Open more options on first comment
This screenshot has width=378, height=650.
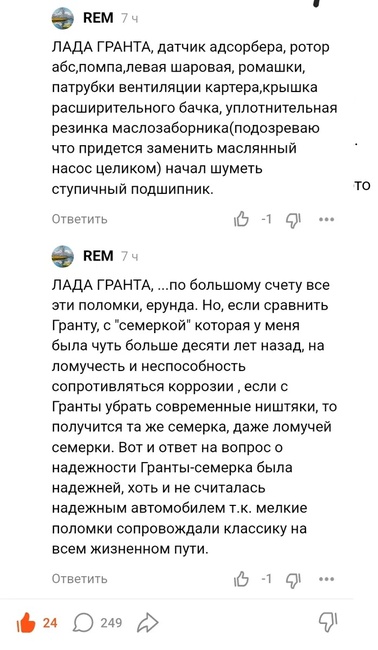[327, 220]
